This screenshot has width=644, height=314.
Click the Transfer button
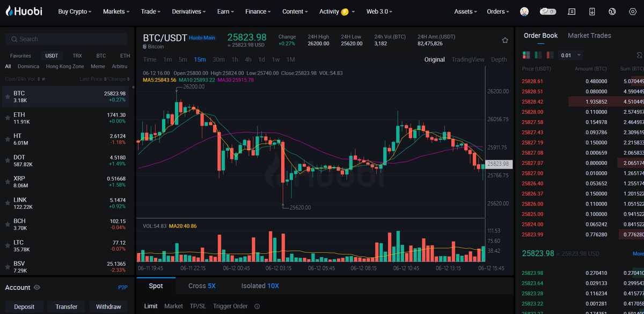pyautogui.click(x=67, y=307)
